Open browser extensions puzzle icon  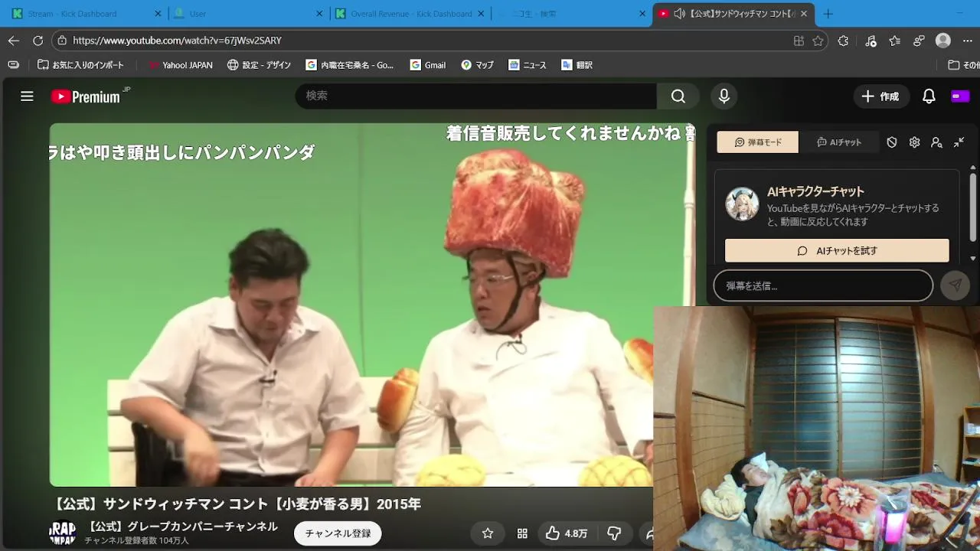coord(843,41)
